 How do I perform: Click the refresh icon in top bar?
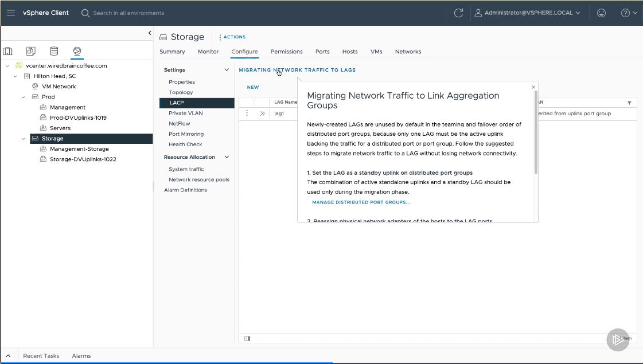click(458, 13)
